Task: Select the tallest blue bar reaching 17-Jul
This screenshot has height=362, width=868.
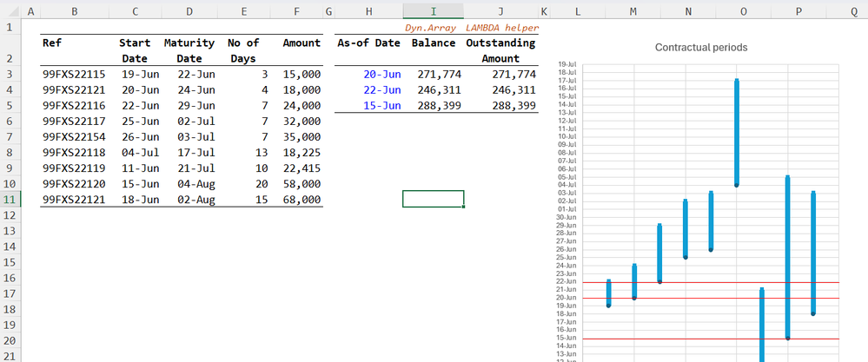Action: click(x=737, y=130)
